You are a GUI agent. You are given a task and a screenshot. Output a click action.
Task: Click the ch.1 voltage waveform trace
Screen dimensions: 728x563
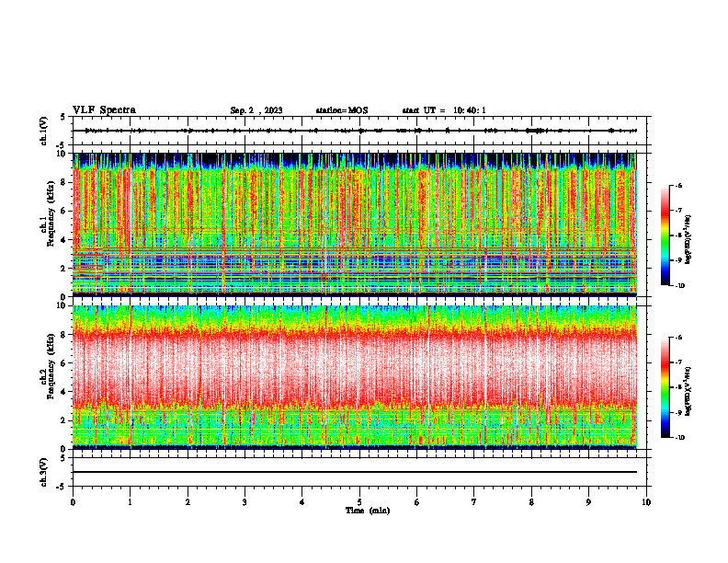tap(354, 131)
